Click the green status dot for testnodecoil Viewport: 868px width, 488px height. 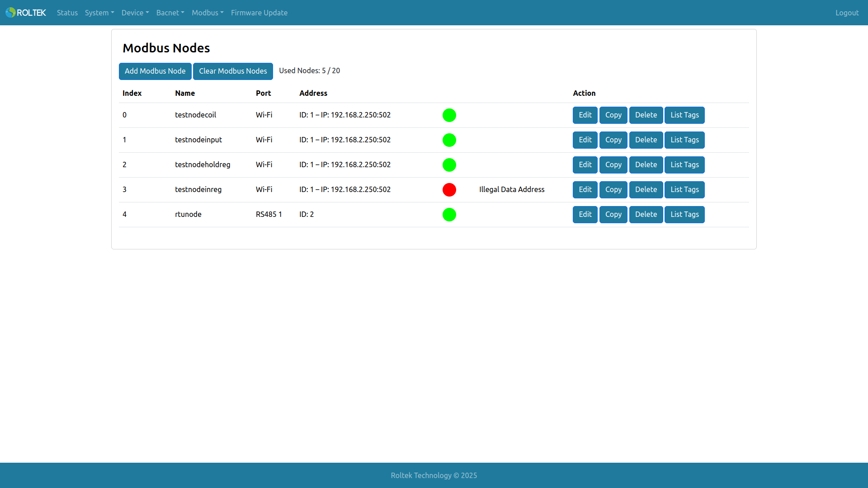coord(449,115)
